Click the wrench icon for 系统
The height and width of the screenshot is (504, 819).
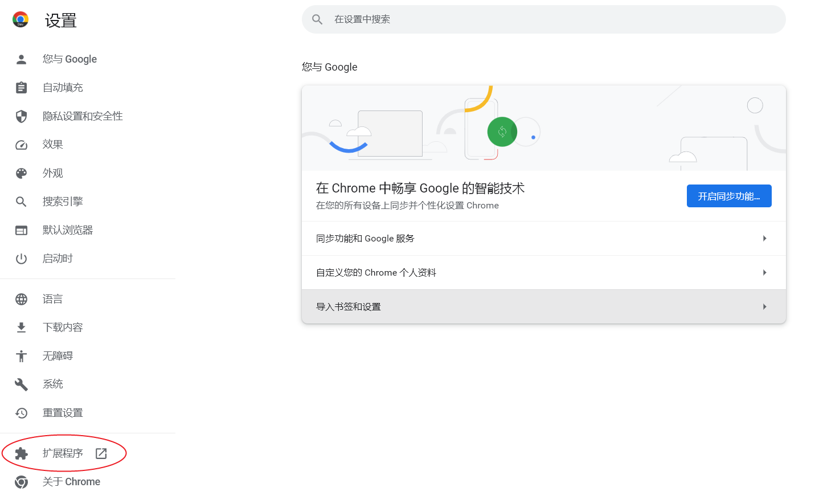pos(22,384)
